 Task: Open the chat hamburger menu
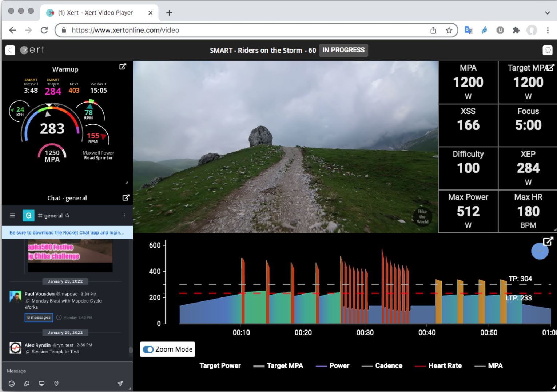pos(12,216)
